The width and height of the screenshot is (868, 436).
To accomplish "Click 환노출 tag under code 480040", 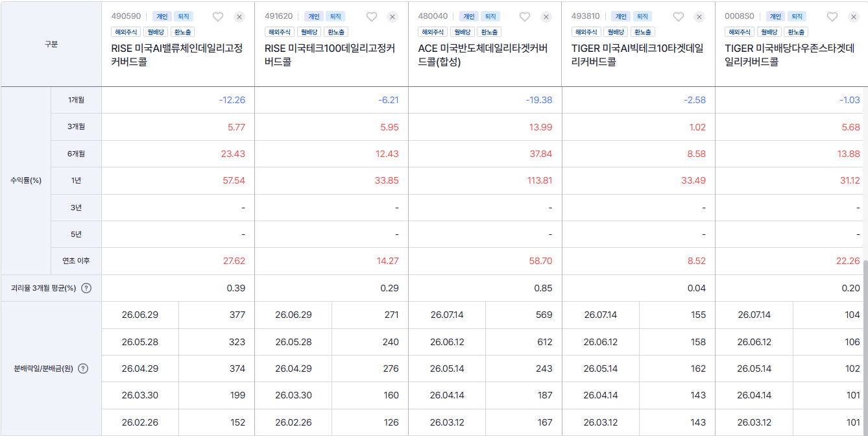I will pyautogui.click(x=489, y=32).
